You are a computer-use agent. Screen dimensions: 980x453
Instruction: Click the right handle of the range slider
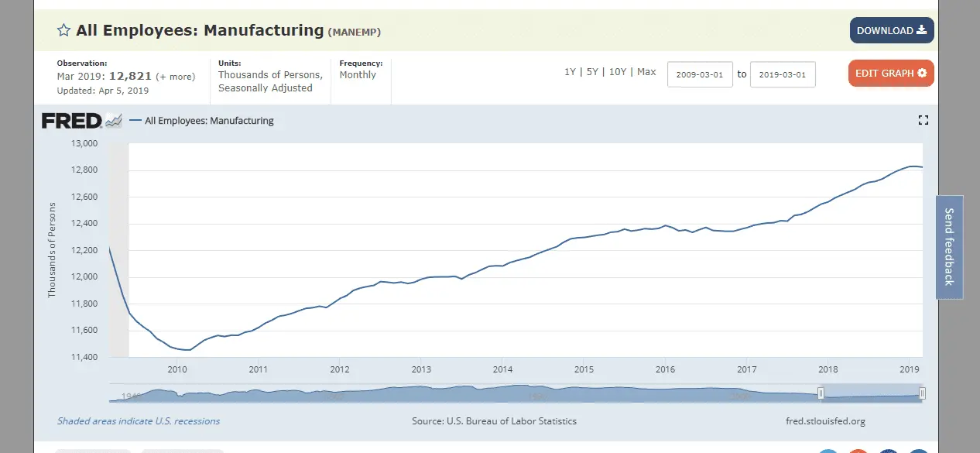(x=923, y=394)
